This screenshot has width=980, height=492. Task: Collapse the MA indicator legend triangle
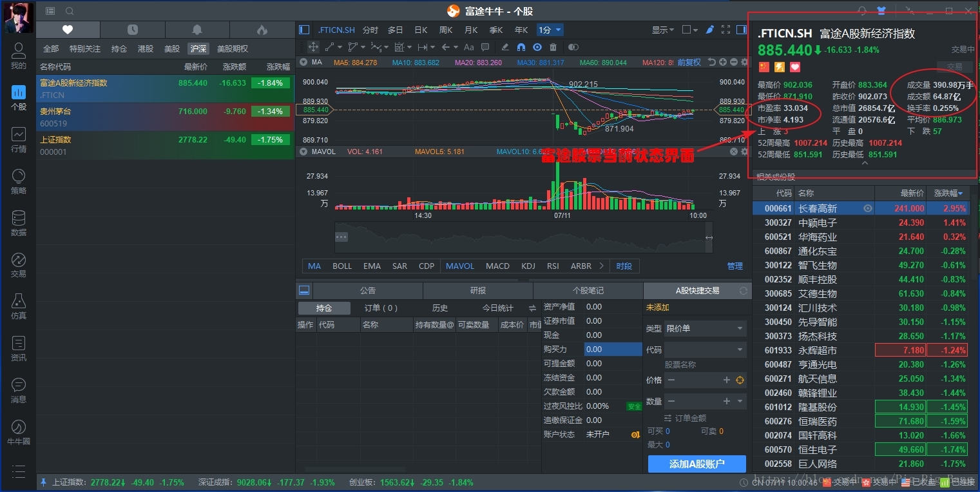(303, 62)
